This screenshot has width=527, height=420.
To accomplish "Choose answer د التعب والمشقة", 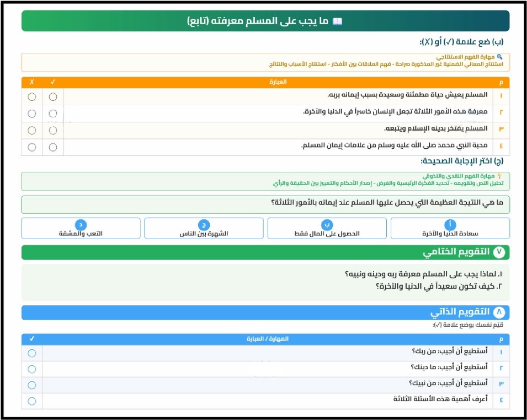I will click(81, 228).
